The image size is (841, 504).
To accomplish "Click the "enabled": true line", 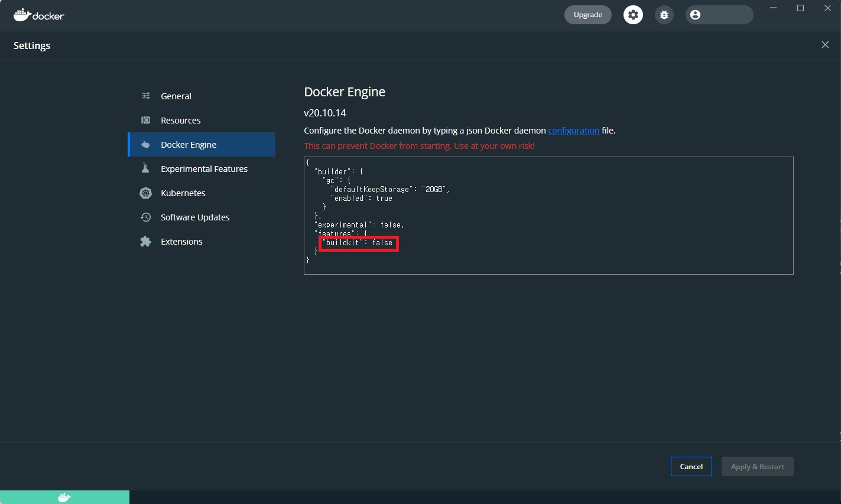I will coord(362,199).
